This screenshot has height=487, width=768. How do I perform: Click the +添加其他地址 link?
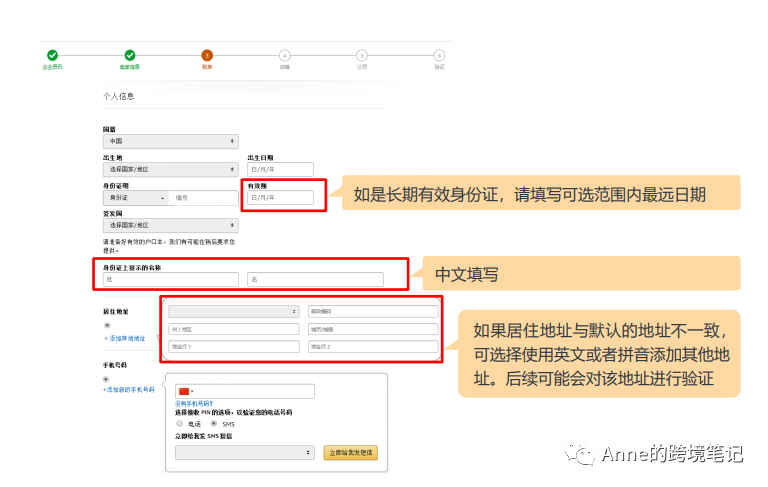125,339
